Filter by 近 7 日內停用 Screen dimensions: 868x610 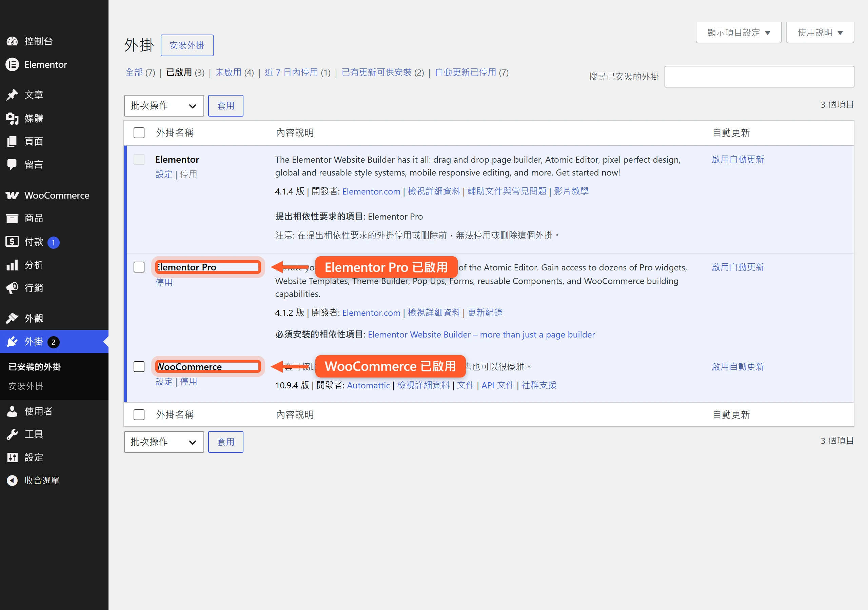point(291,72)
